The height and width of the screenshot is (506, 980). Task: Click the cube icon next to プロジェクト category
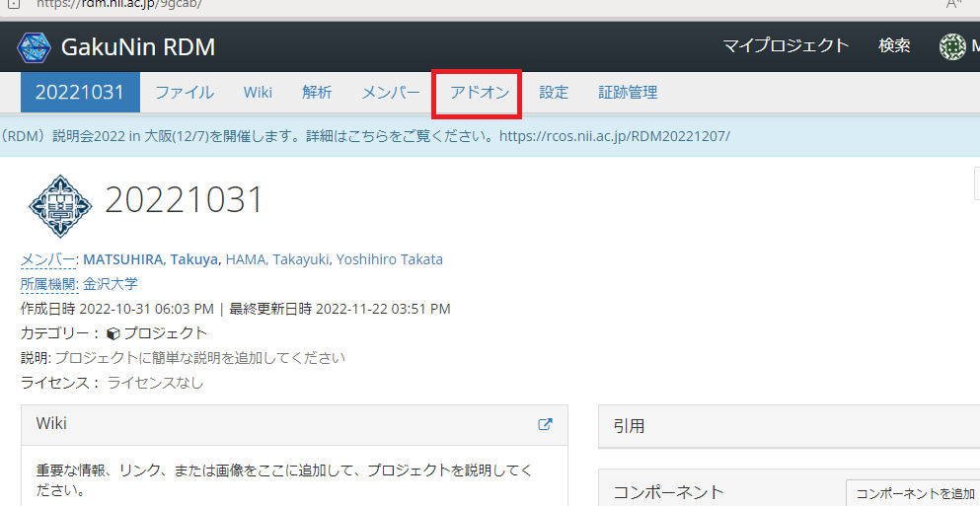(113, 333)
